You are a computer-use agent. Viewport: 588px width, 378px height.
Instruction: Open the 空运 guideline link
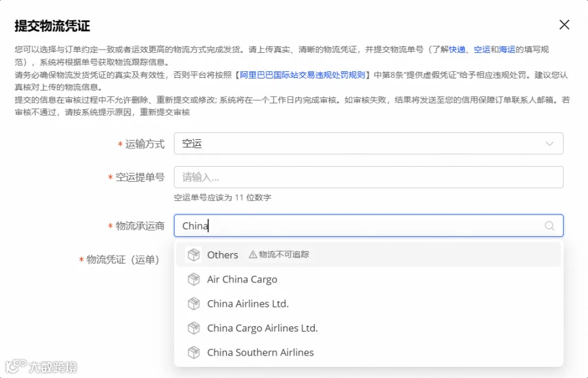(x=482, y=49)
